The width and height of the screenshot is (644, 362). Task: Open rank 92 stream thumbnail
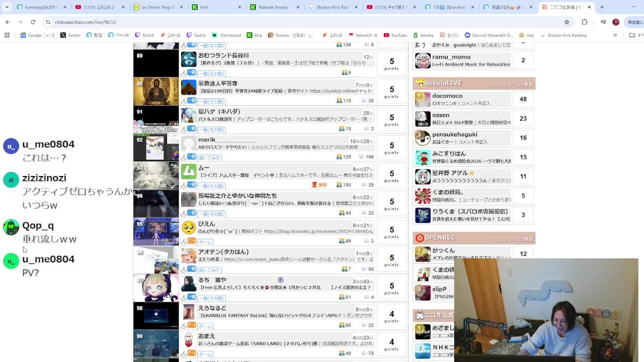156,147
